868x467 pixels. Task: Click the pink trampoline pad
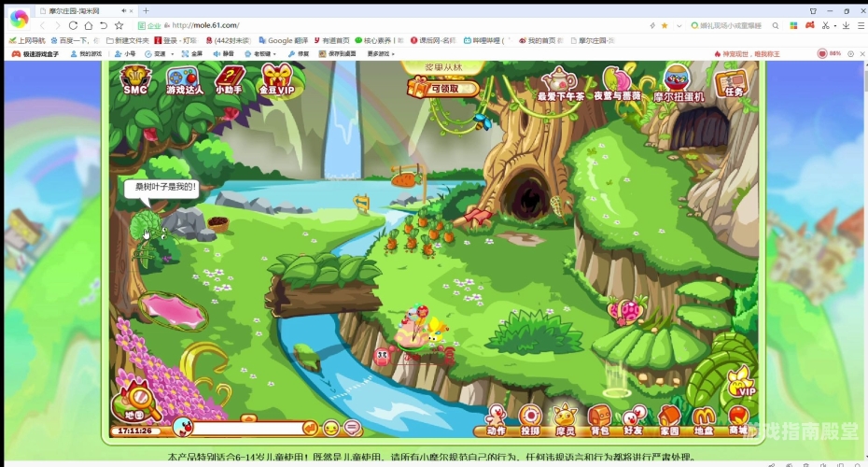click(173, 311)
